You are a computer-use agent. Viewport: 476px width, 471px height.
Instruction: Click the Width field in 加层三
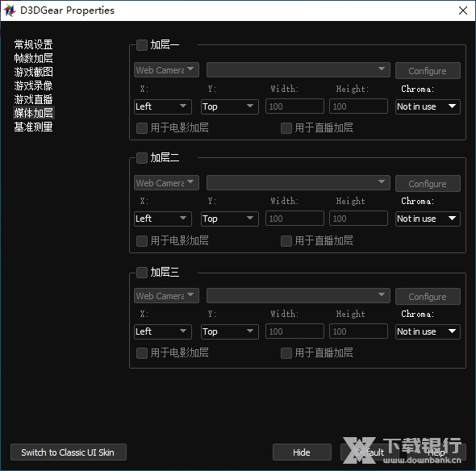(x=294, y=331)
